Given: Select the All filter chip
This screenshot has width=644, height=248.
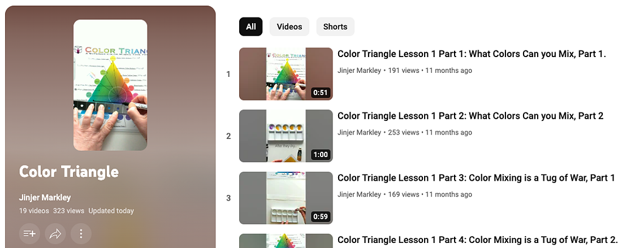Looking at the screenshot, I should pyautogui.click(x=250, y=27).
